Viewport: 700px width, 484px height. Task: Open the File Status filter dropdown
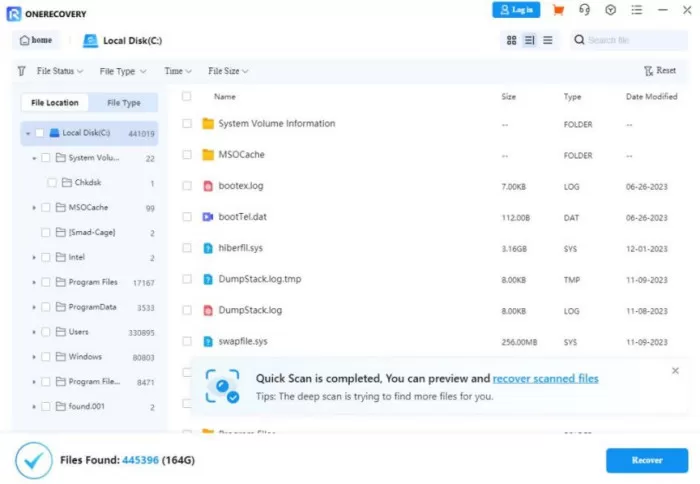click(60, 71)
